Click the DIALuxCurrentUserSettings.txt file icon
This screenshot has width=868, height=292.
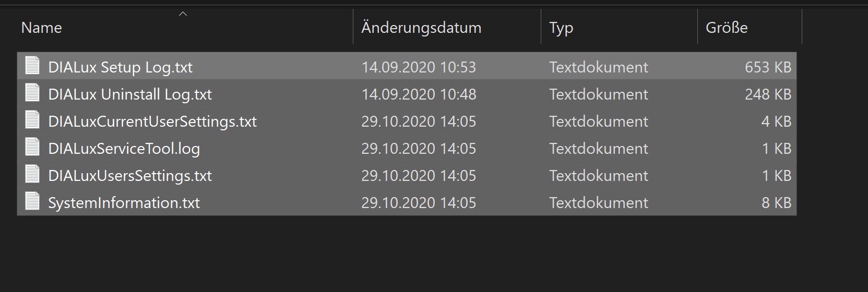tap(32, 120)
